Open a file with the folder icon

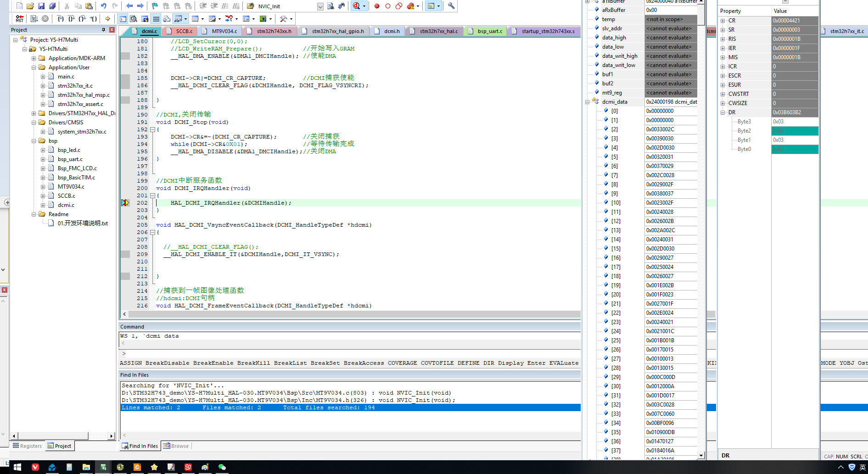(30, 6)
